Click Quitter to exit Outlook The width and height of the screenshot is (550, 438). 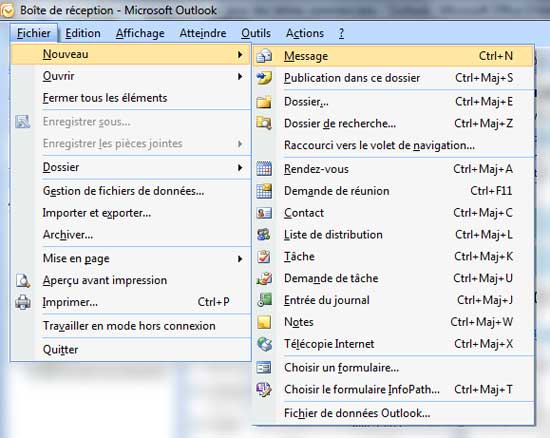(x=131, y=350)
